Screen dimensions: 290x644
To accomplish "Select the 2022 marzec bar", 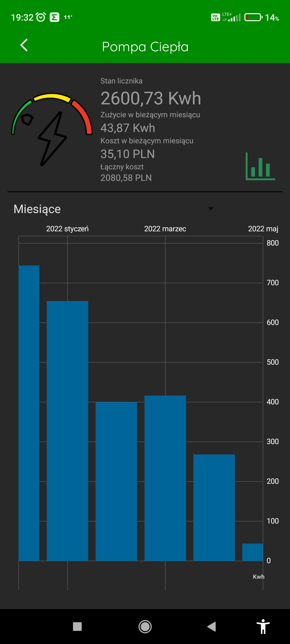I will click(165, 478).
